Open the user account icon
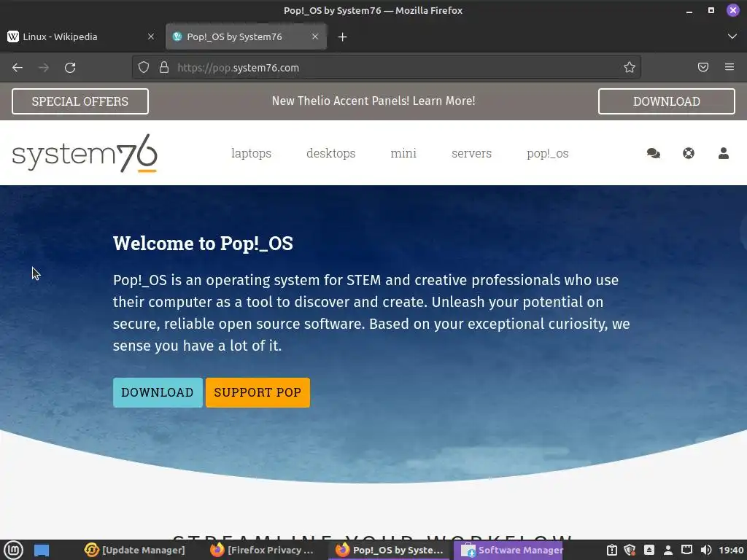 point(723,153)
